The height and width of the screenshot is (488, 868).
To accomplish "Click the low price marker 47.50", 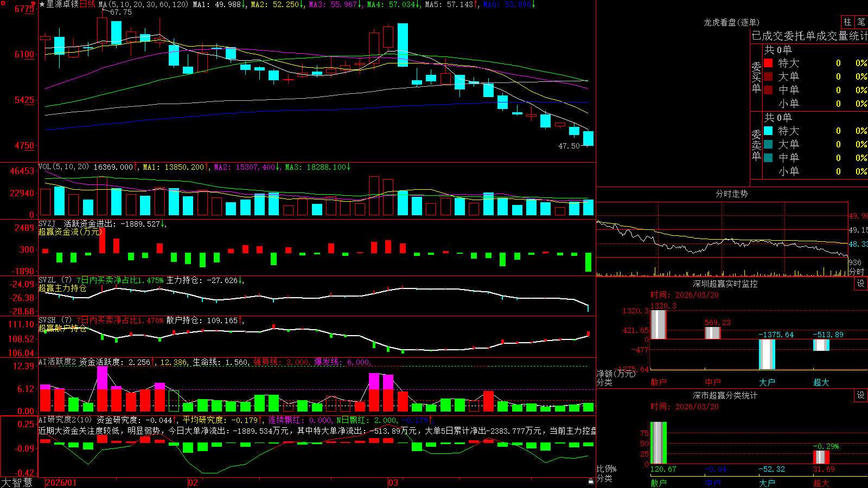I will (569, 146).
